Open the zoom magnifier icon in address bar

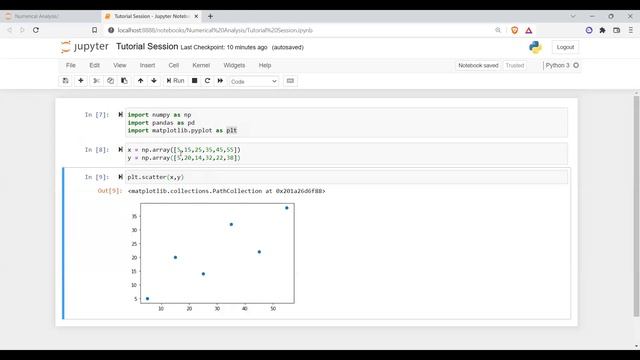pyautogui.click(x=498, y=30)
